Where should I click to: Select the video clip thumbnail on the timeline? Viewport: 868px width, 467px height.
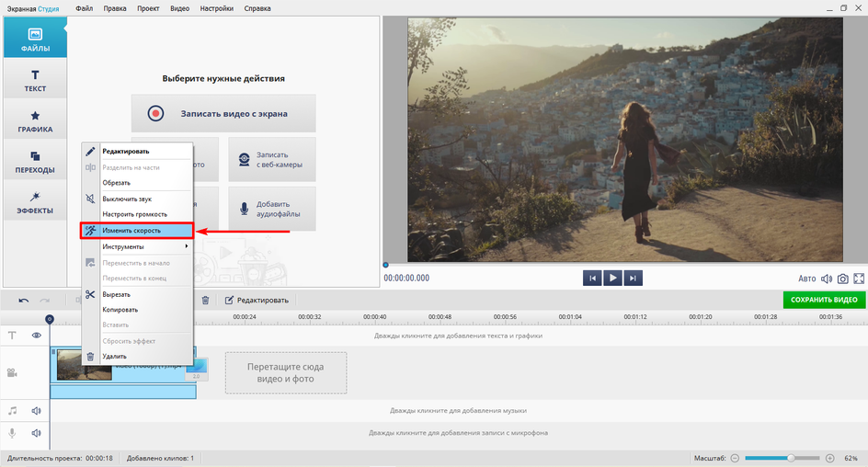tap(85, 365)
